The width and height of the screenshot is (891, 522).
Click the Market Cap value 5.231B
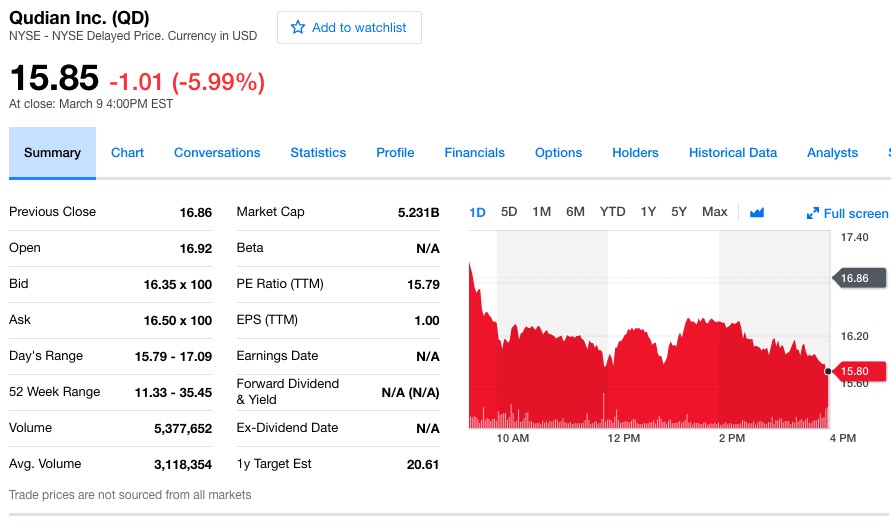[418, 213]
